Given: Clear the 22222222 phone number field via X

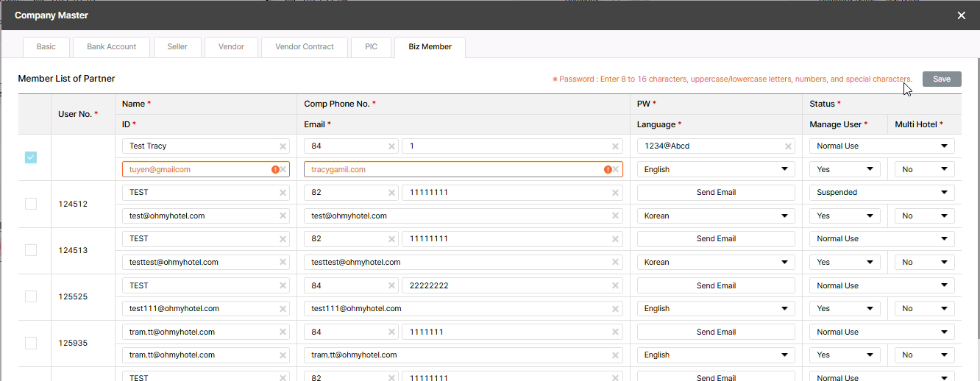Looking at the screenshot, I should tap(616, 285).
